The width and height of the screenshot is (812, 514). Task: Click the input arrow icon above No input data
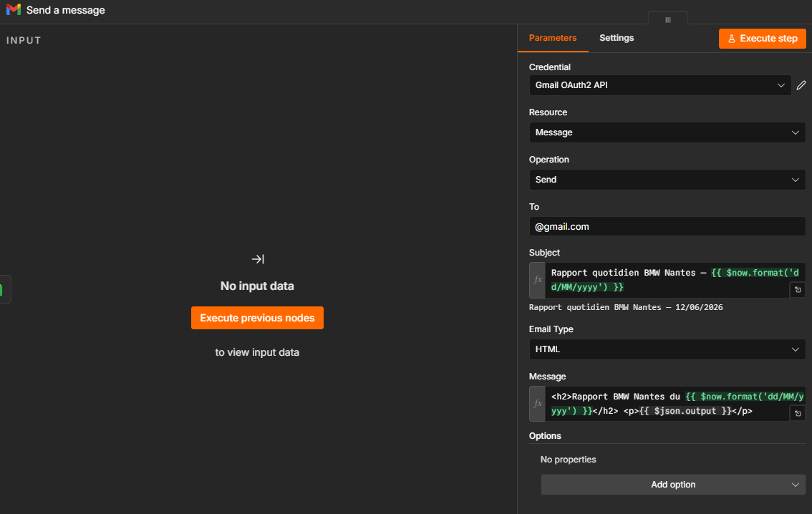point(257,259)
